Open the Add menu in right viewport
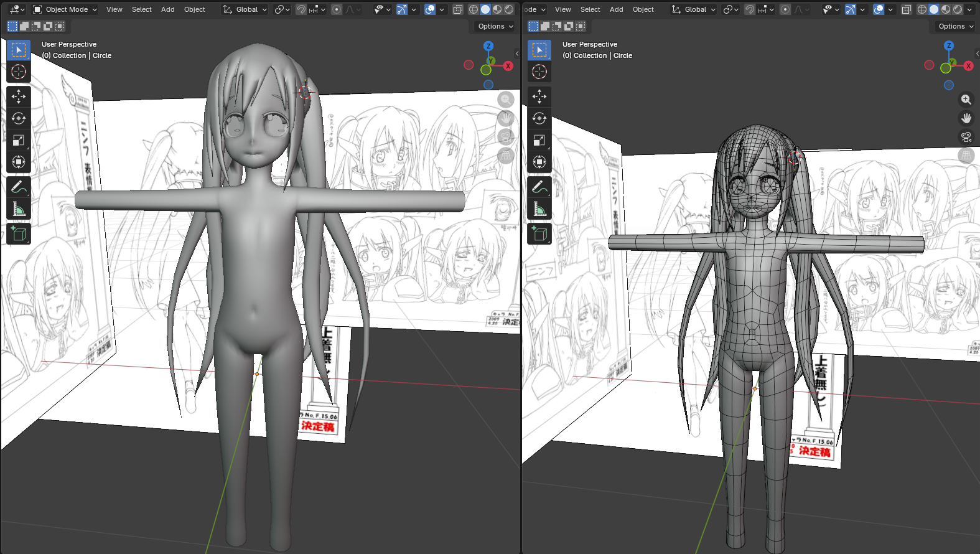Screen dimensions: 980x554 pos(617,9)
